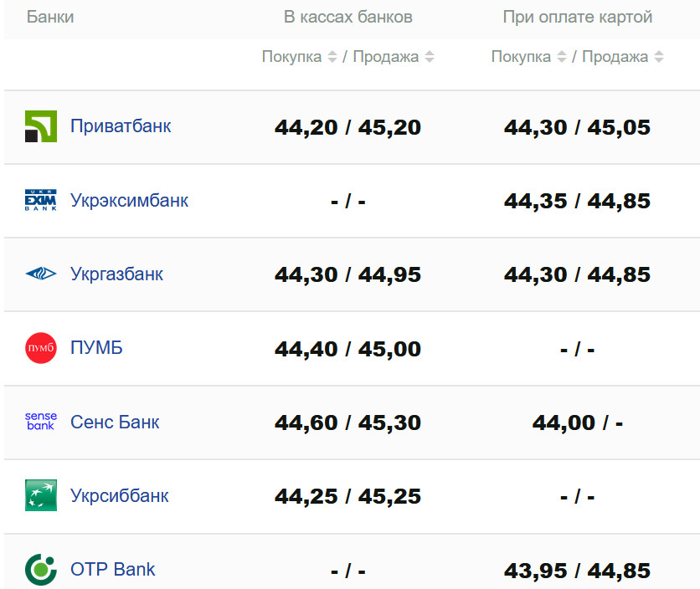Click the Ukreximbank EXIM logo icon
Screen dimensions: 700x589
tap(41, 201)
